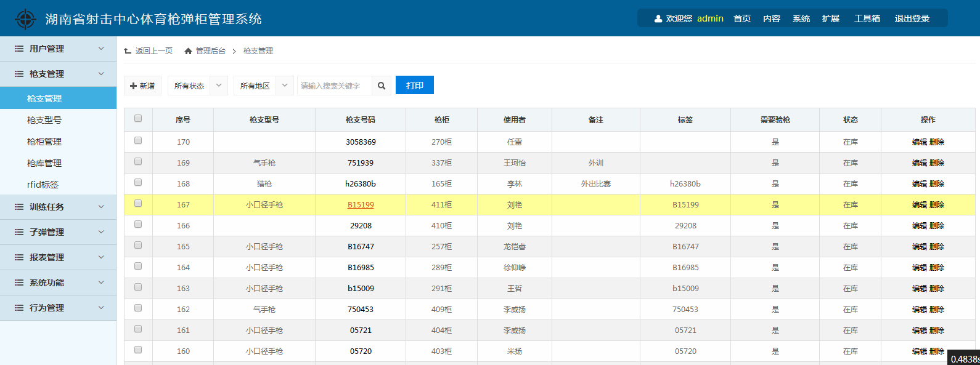This screenshot has height=365, width=980.
Task: Click the blue 打印 button
Action: click(x=414, y=86)
